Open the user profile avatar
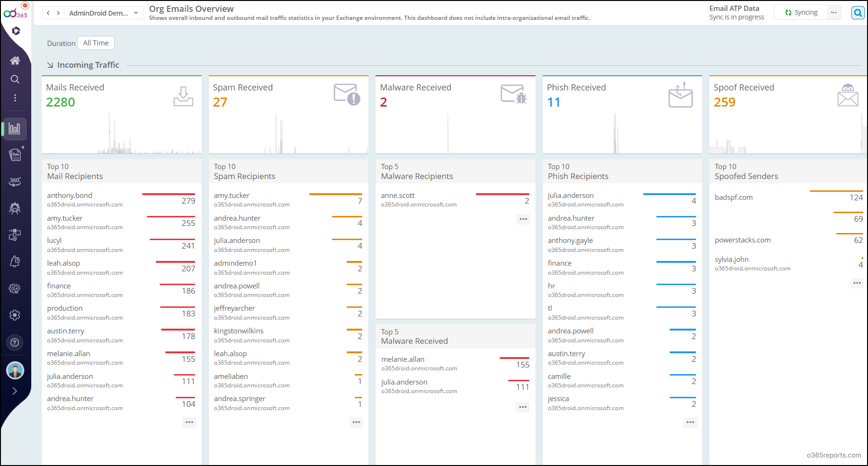Viewport: 868px width, 466px height. click(15, 370)
